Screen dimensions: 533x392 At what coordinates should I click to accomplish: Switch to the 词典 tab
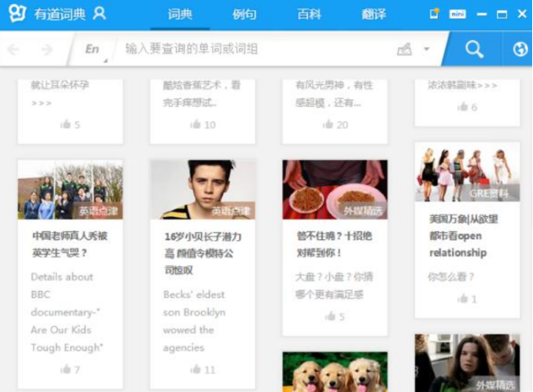point(180,15)
